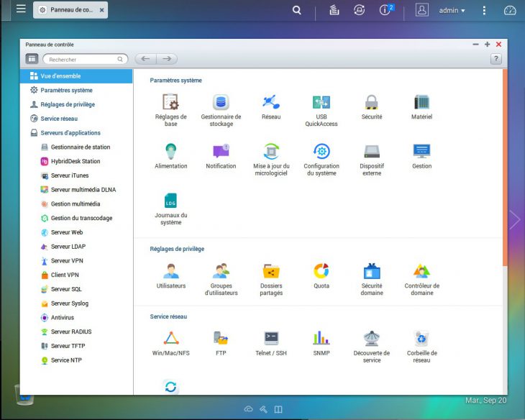Open Gestionnaire de stockage icon
The image size is (525, 420).
tap(221, 102)
